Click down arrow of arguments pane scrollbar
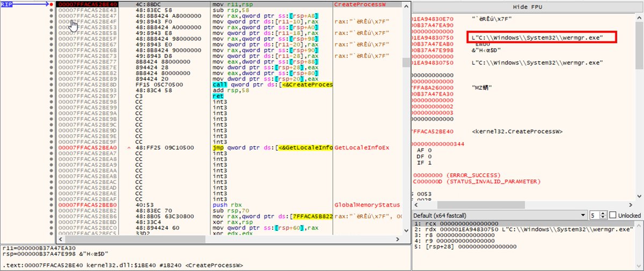The image size is (644, 271). tap(640, 266)
